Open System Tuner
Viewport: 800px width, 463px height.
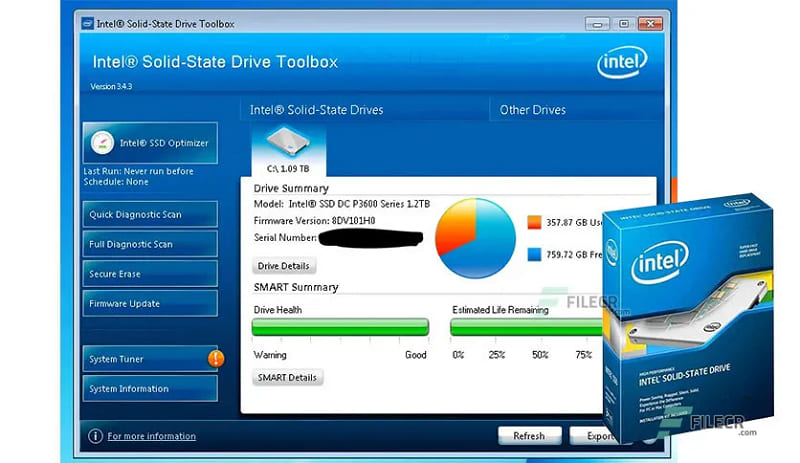click(150, 359)
